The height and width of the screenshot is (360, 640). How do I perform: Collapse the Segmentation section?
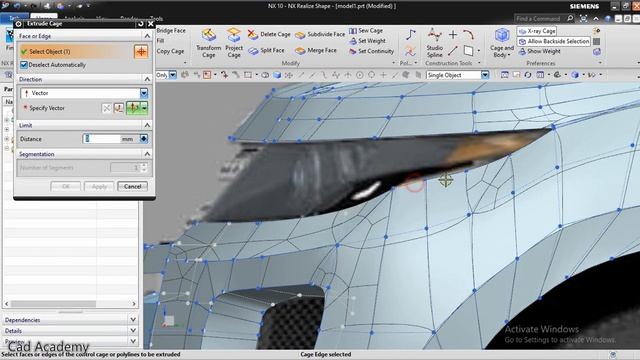coord(147,154)
